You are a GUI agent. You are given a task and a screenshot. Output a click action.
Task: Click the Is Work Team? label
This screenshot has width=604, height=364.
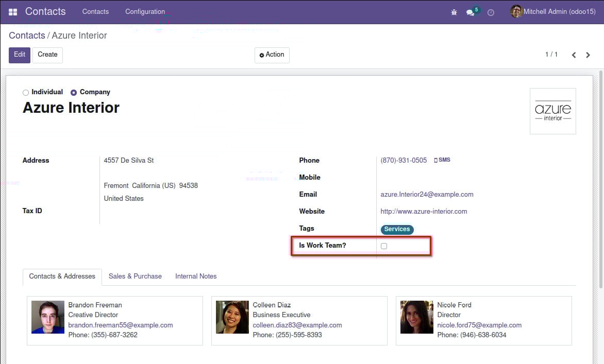tap(323, 246)
